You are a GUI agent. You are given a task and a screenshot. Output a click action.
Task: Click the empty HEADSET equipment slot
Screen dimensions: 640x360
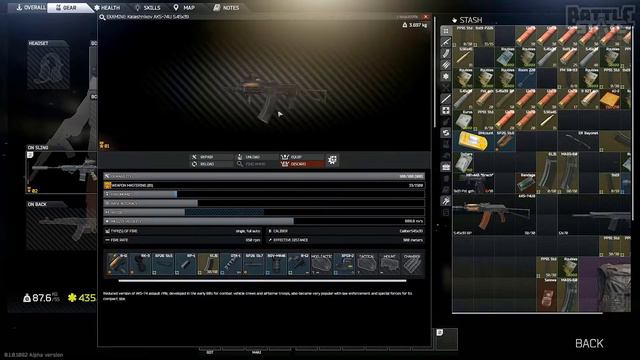pyautogui.click(x=48, y=65)
